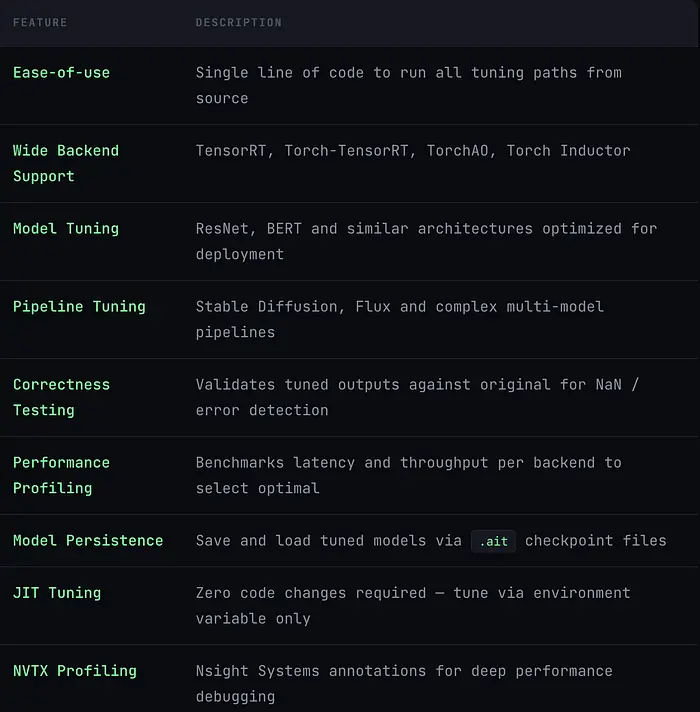Select the Model Tuning feature name
700x712 pixels.
coord(65,229)
